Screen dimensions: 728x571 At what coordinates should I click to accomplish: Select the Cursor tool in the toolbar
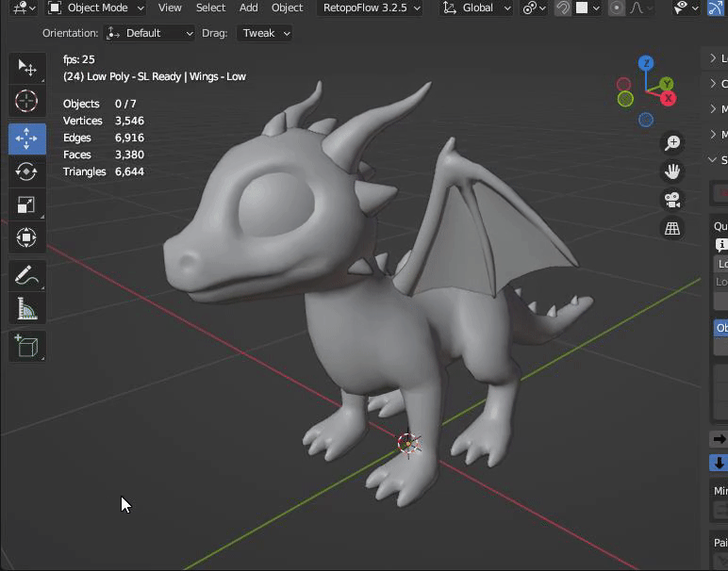click(26, 101)
